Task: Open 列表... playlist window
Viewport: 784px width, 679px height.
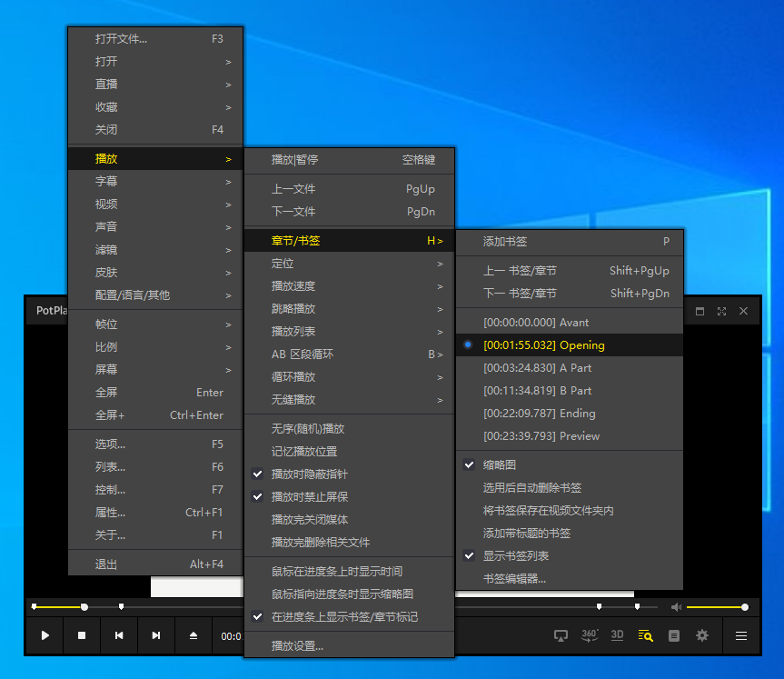Action: click(155, 467)
